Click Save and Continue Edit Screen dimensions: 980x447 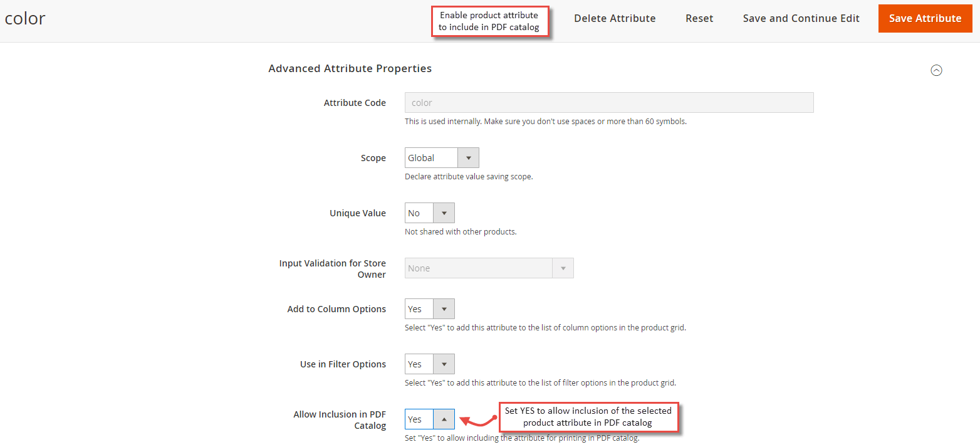(801, 18)
